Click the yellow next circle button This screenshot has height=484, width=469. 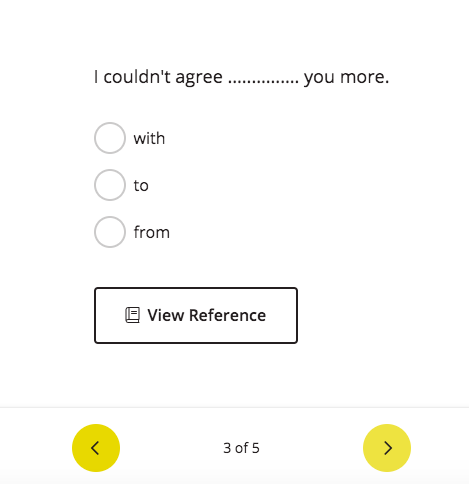(x=387, y=448)
